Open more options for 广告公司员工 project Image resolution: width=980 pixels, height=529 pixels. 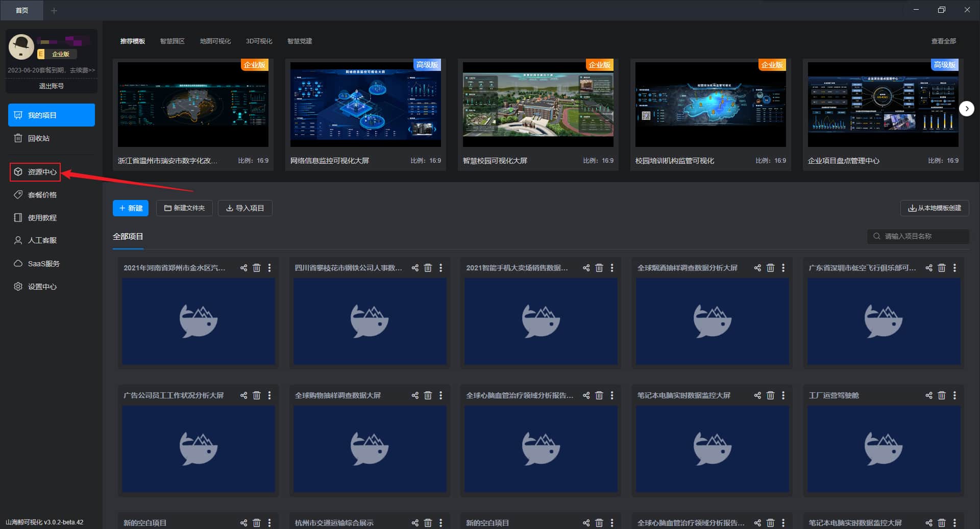pyautogui.click(x=269, y=395)
